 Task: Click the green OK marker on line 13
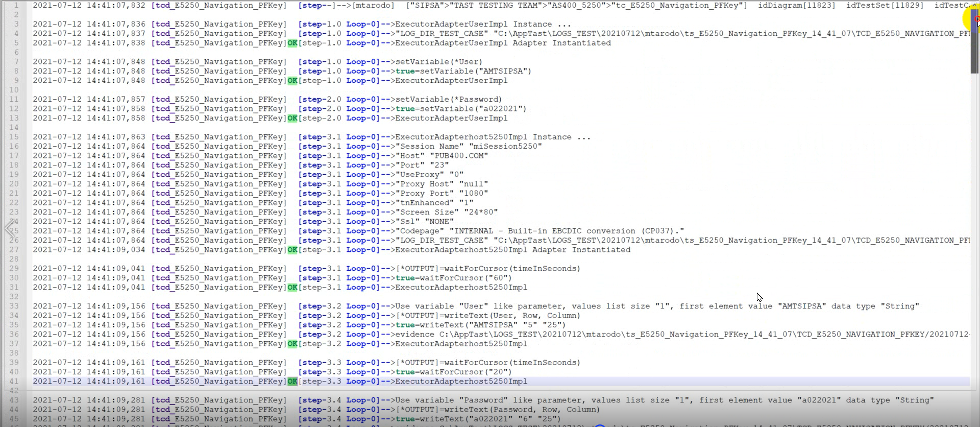click(x=292, y=118)
